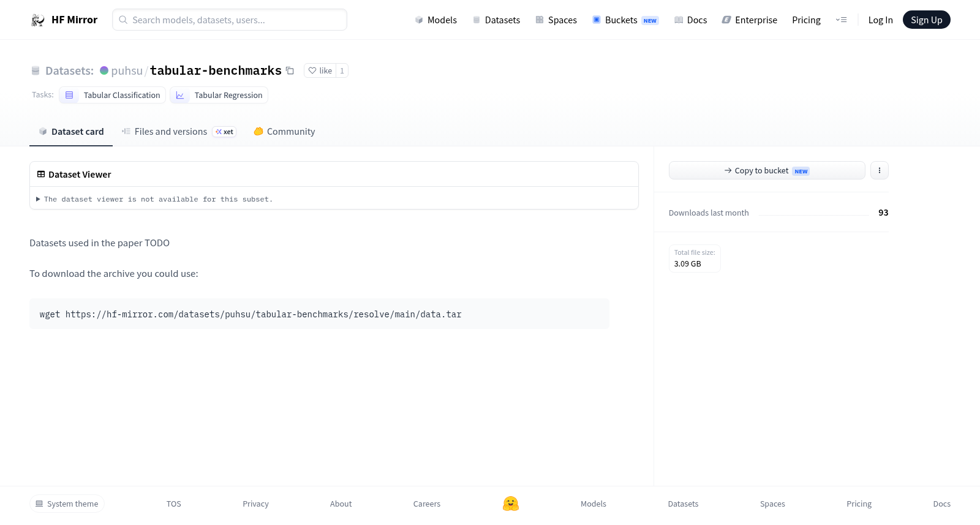Click the heart like icon

(x=312, y=71)
